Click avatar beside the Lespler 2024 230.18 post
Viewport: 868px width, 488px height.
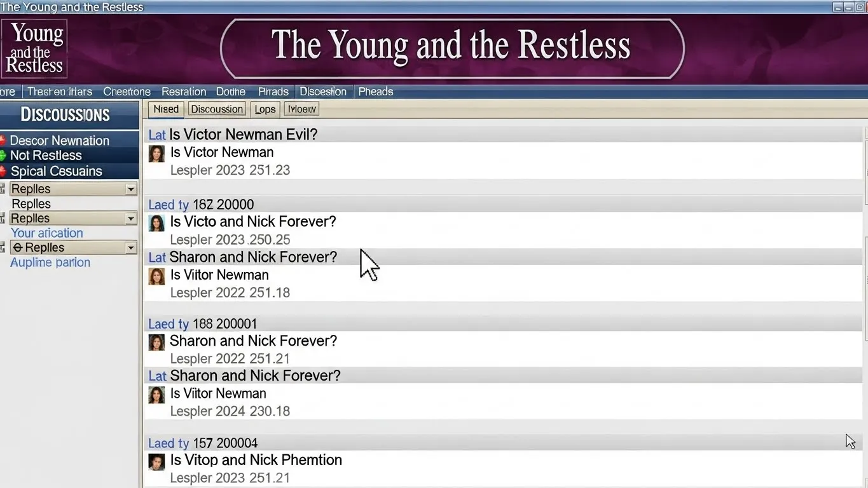[x=156, y=395]
